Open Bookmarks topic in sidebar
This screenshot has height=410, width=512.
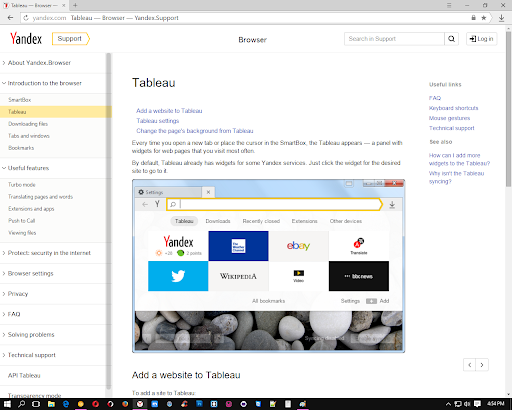point(21,148)
